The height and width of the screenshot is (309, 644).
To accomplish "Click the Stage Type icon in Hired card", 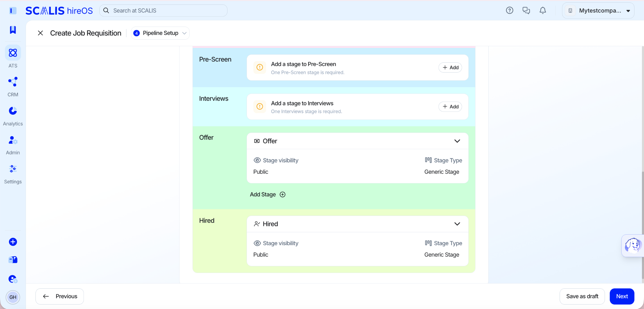I will click(x=428, y=243).
